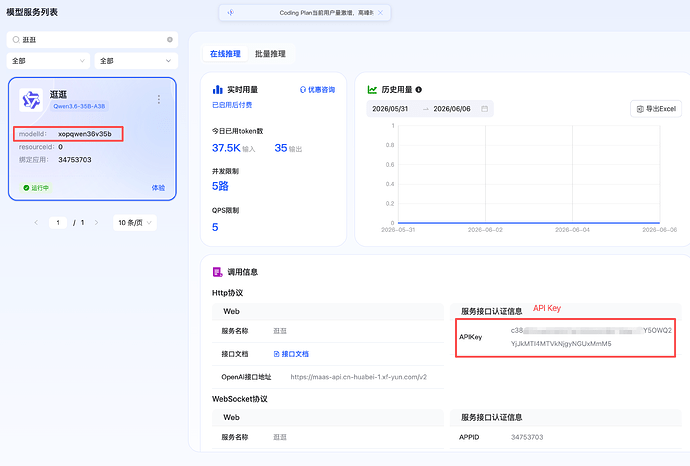Switch to the 批量推理 tab
690x466 pixels.
pos(270,54)
